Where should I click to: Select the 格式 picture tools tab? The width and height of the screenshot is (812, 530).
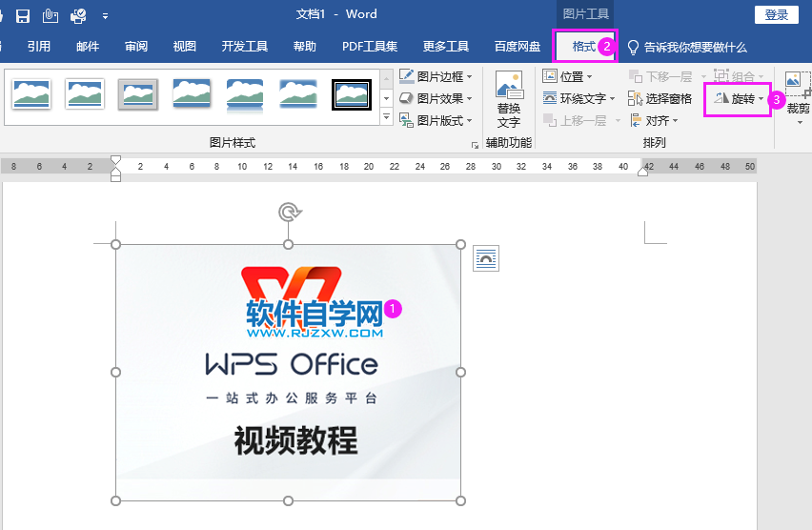(x=584, y=47)
